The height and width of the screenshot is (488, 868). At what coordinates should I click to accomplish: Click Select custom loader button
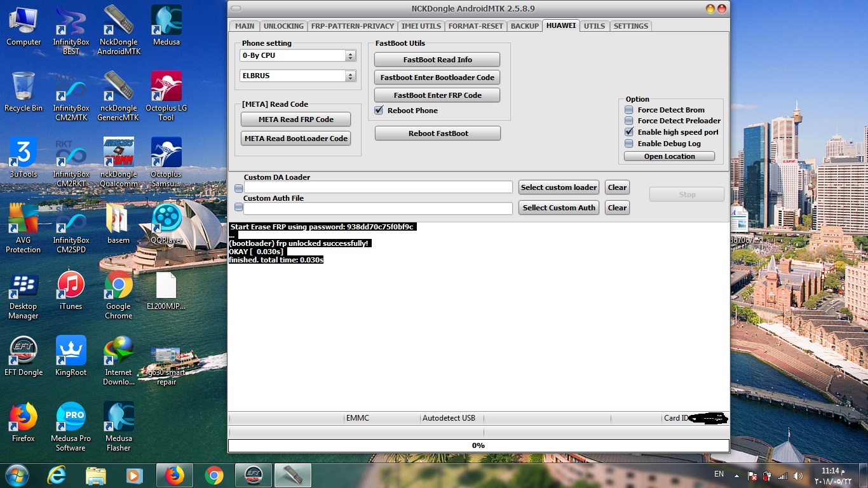click(x=559, y=187)
